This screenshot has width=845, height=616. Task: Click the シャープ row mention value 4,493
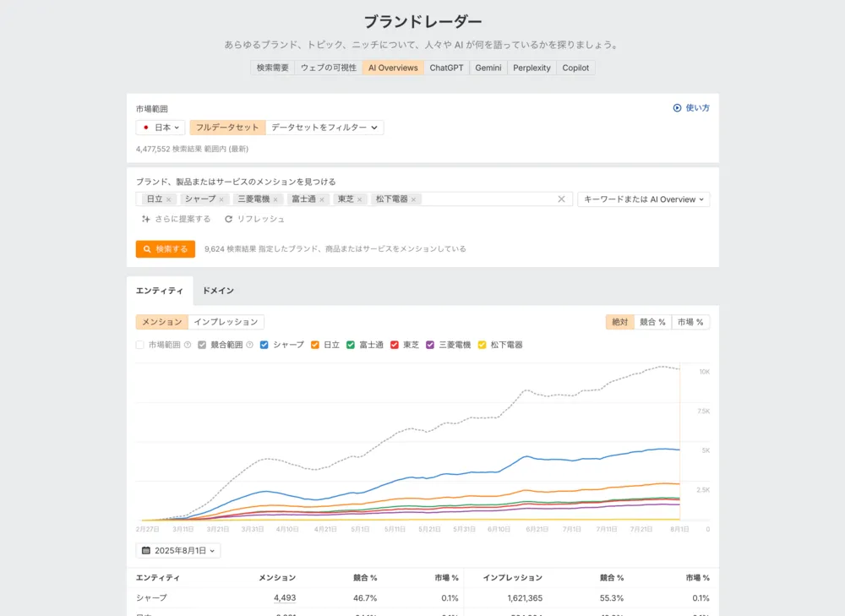[x=285, y=597]
